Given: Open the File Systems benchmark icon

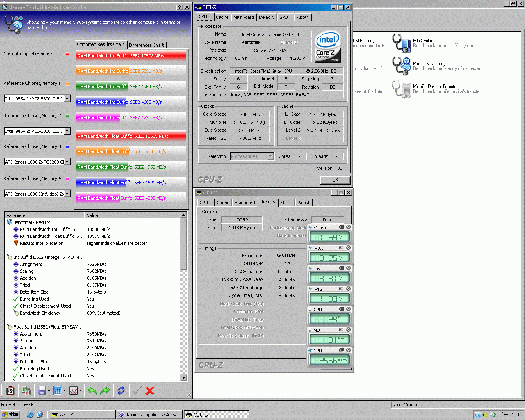Looking at the screenshot, I should (x=402, y=43).
